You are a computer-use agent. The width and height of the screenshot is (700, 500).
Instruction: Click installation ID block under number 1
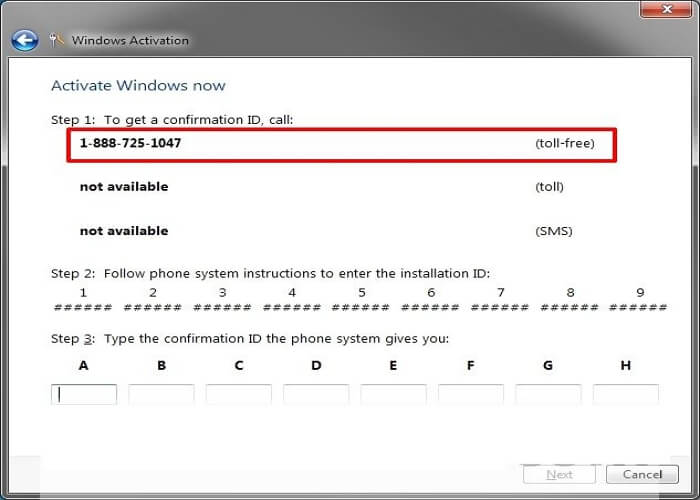(x=83, y=308)
